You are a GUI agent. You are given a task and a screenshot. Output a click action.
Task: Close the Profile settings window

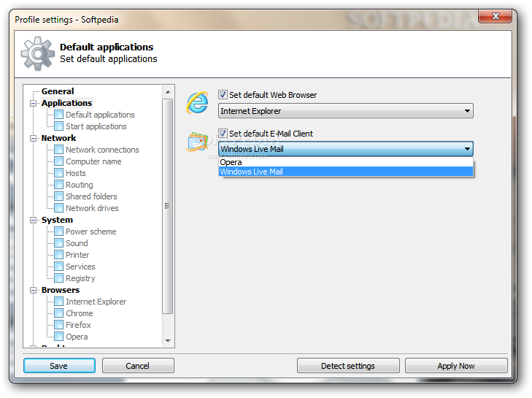point(495,16)
